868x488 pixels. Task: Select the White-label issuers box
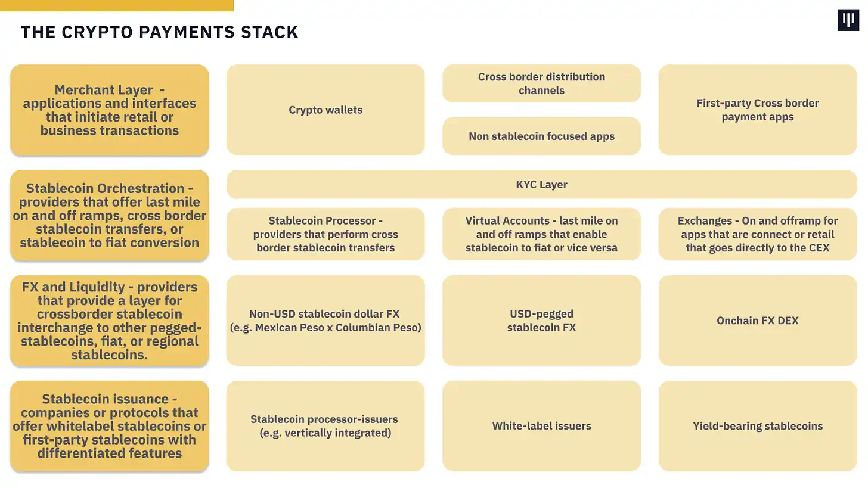coord(541,426)
